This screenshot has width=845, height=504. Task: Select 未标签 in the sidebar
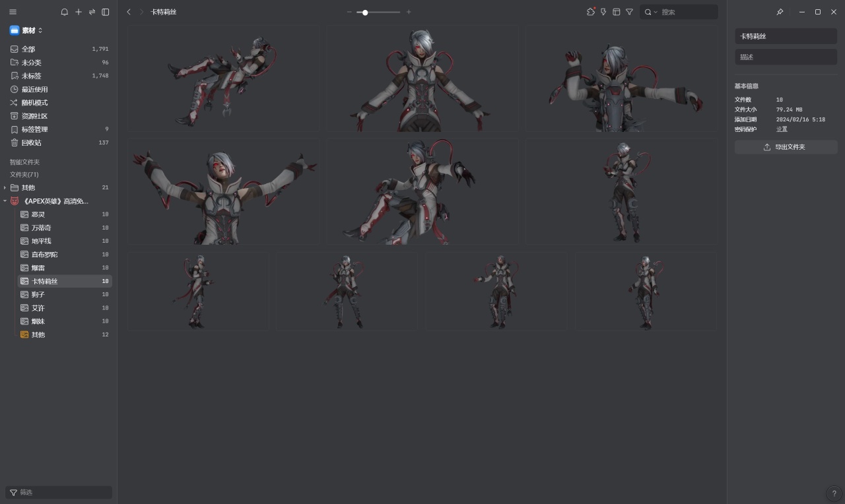coord(59,76)
